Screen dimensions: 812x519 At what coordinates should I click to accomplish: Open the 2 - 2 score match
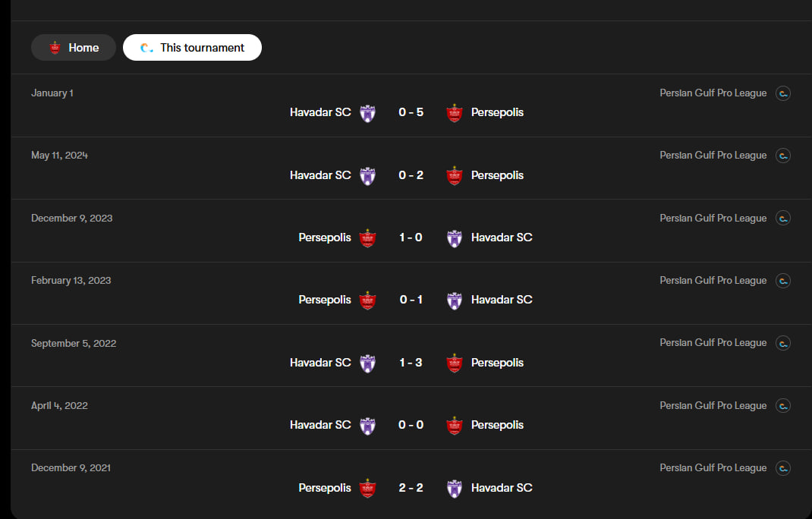411,488
